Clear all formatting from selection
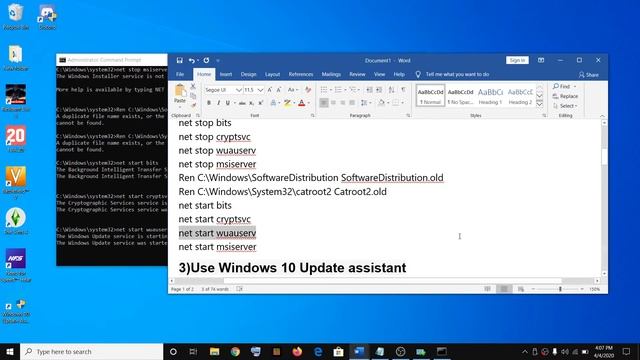Image resolution: width=640 pixels, height=360 pixels. coord(308,90)
